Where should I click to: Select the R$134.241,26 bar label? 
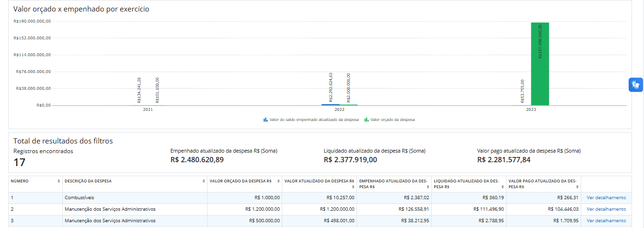139,90
